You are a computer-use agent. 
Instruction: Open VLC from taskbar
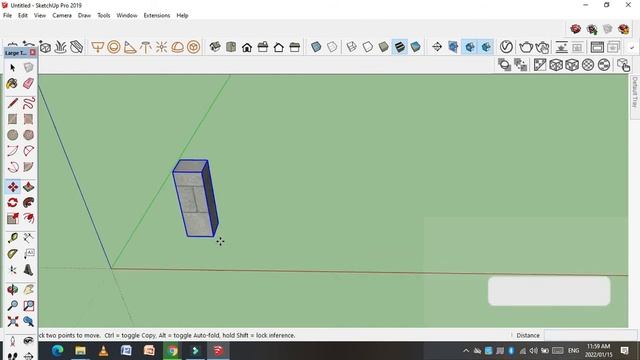point(103,351)
